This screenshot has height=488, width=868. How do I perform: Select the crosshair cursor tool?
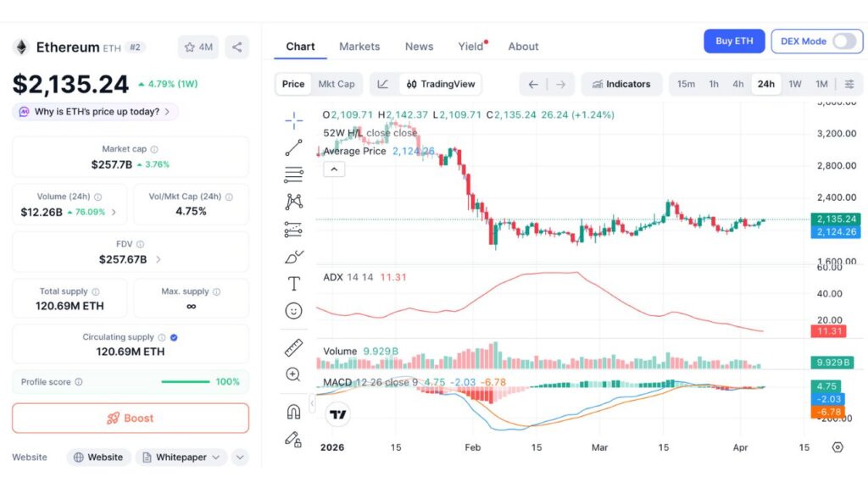pos(293,120)
